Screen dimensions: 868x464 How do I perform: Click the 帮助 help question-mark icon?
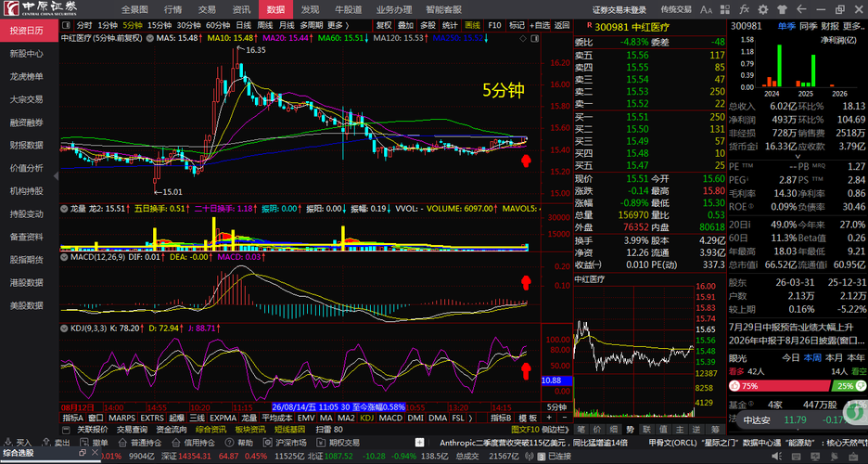point(229,443)
